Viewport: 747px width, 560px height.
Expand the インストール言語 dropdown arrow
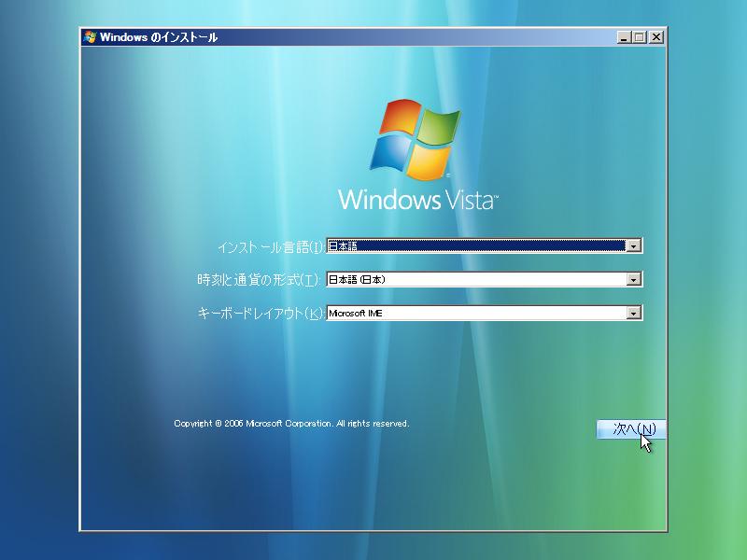(x=633, y=246)
